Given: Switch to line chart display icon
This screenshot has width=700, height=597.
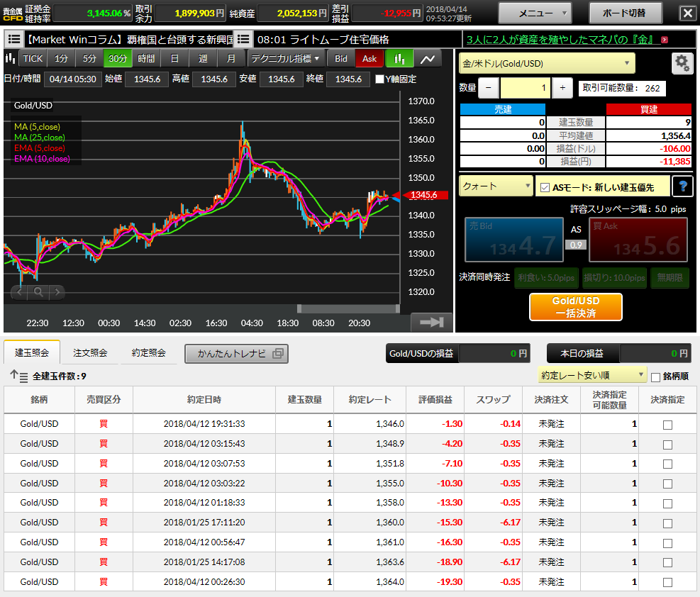Looking at the screenshot, I should click(428, 58).
